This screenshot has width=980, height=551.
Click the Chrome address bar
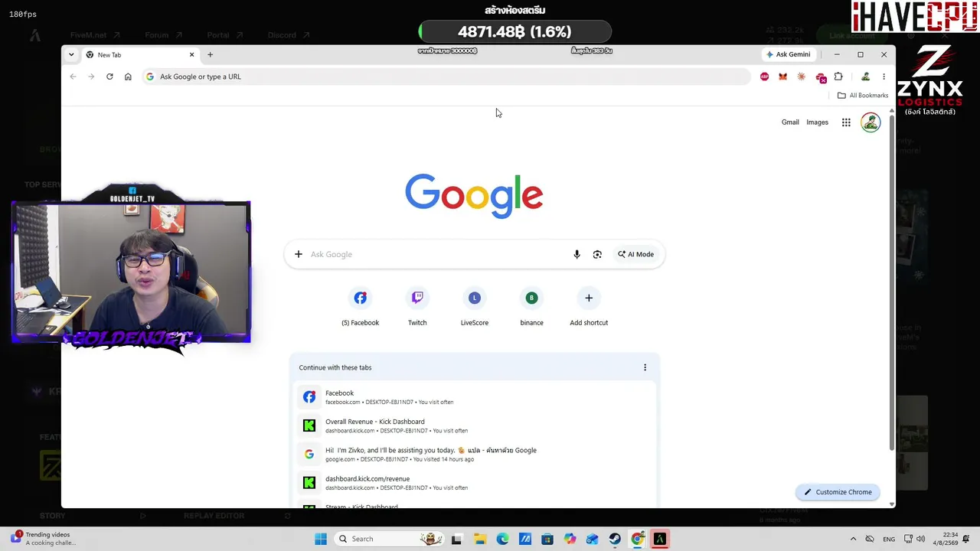click(x=446, y=77)
